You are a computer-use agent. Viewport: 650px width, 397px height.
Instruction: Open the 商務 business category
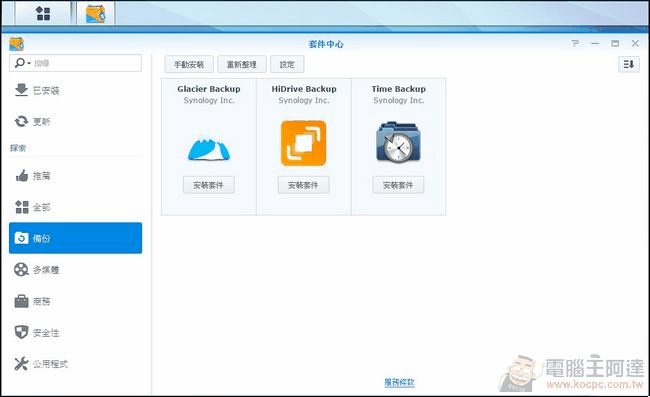(x=75, y=301)
